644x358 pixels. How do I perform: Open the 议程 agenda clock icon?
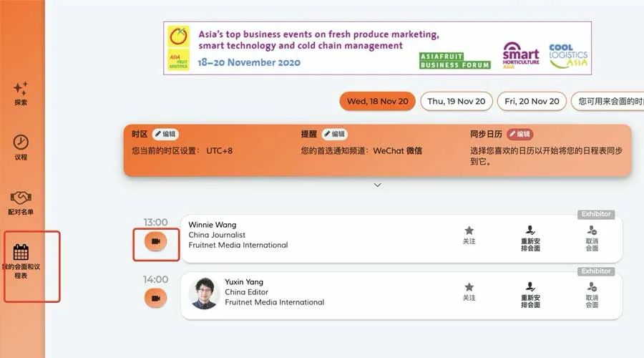coord(21,142)
